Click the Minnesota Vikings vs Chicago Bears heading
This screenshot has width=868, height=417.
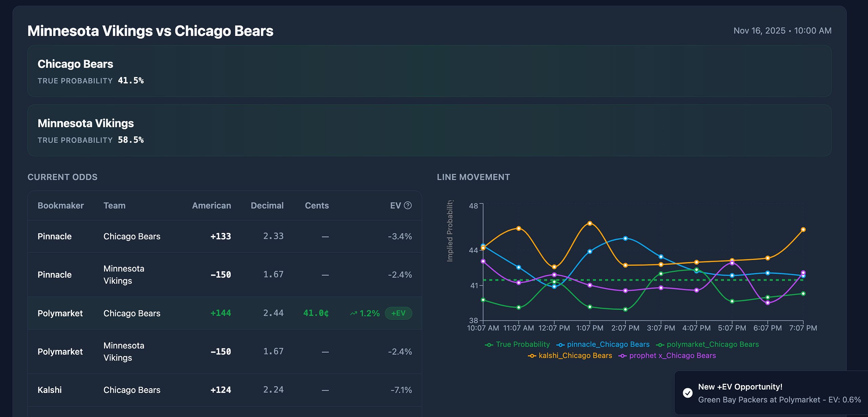tap(150, 31)
